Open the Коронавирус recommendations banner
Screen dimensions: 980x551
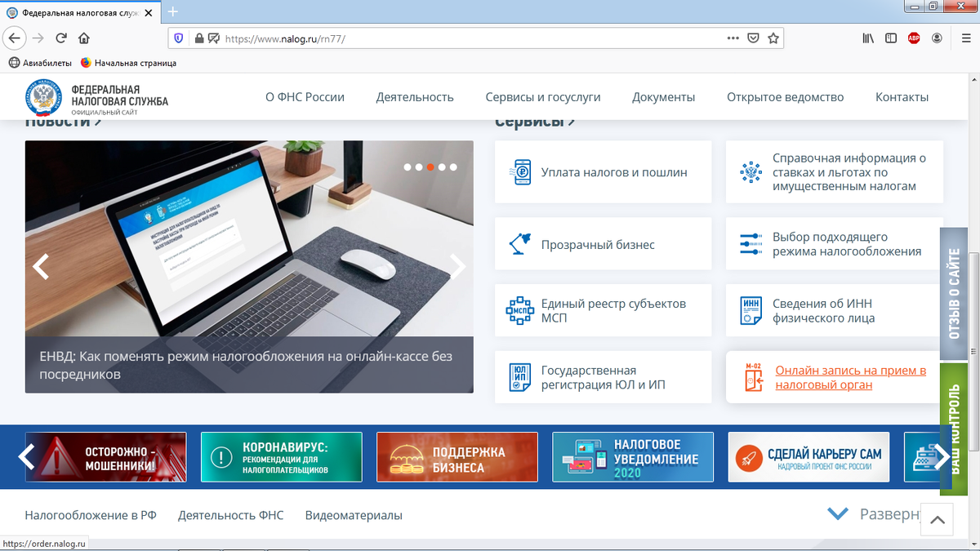[x=282, y=456]
